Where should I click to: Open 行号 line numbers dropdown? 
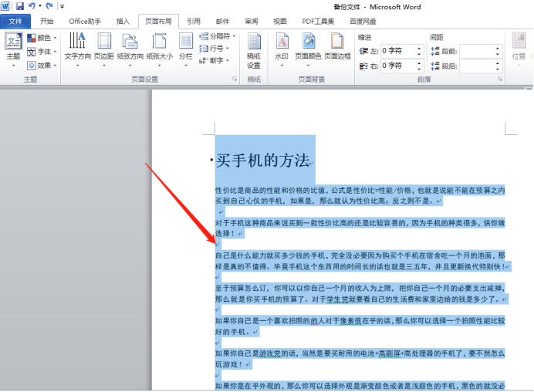[x=214, y=49]
